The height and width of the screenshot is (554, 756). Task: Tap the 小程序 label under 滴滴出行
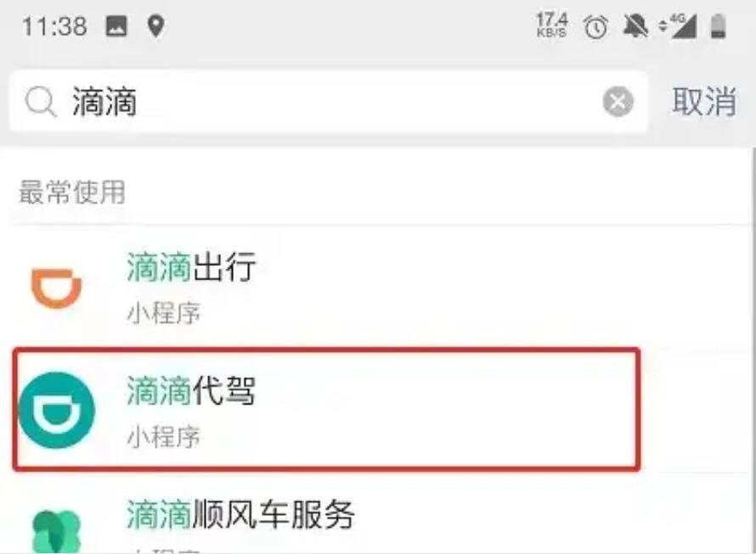[163, 314]
